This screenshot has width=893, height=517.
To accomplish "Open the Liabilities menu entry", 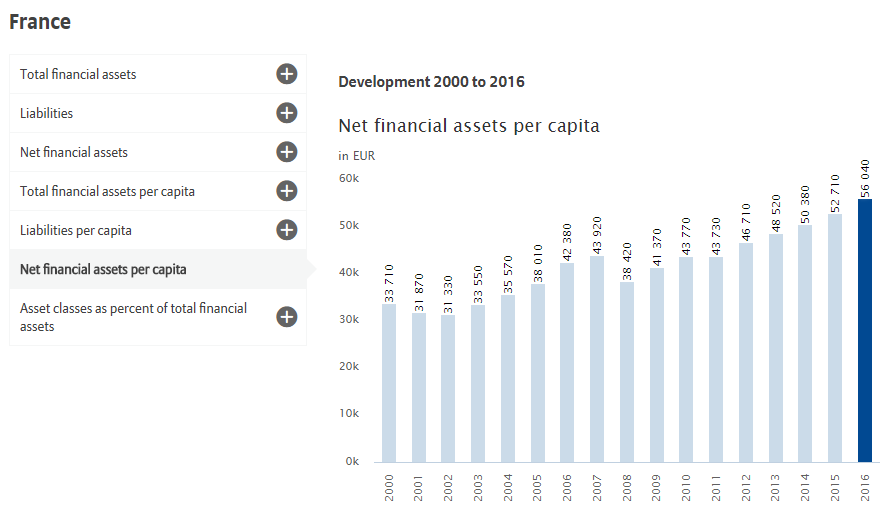I will pyautogui.click(x=46, y=113).
